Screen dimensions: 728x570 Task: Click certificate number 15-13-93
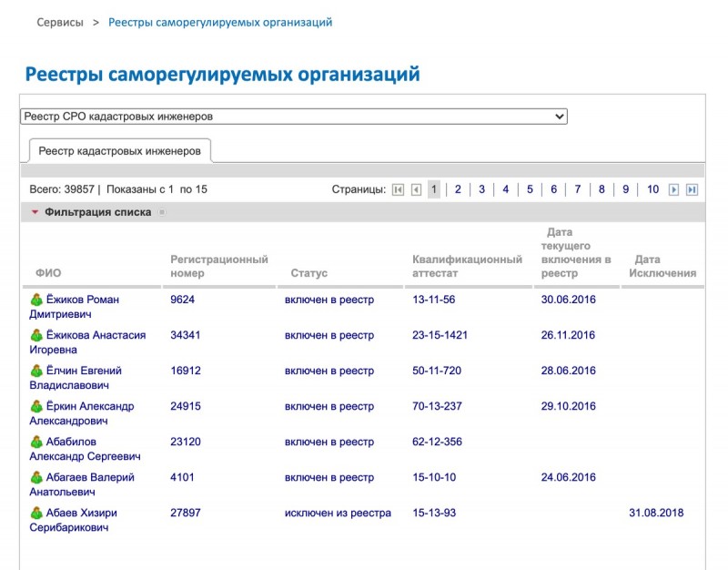(x=434, y=513)
